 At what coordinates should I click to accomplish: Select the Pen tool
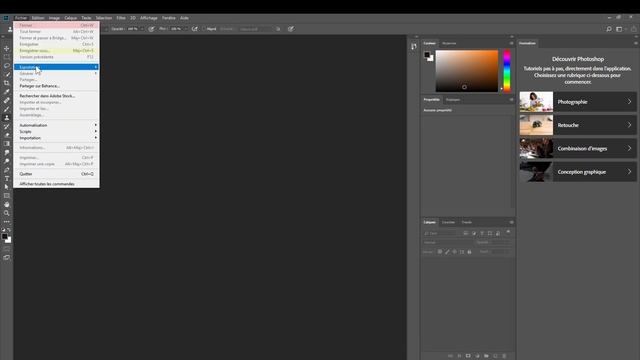pyautogui.click(x=7, y=170)
